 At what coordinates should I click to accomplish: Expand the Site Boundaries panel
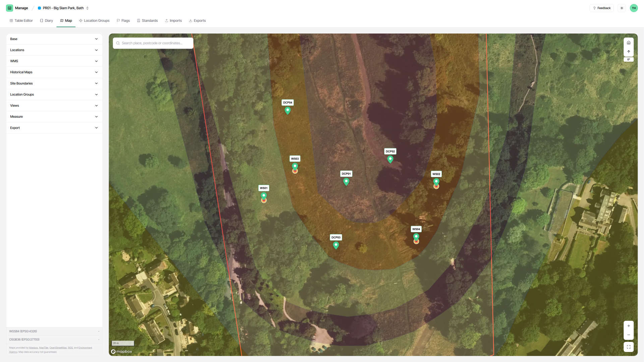[54, 83]
